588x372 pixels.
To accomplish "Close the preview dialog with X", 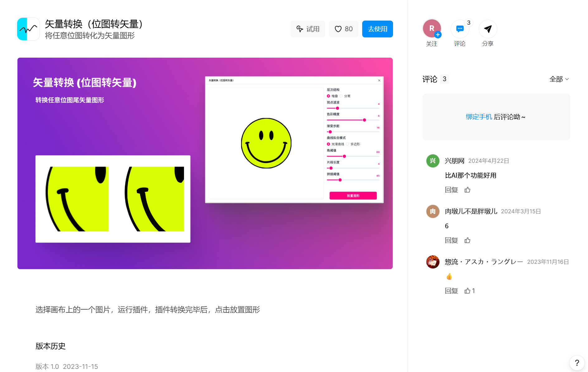I will pos(379,80).
